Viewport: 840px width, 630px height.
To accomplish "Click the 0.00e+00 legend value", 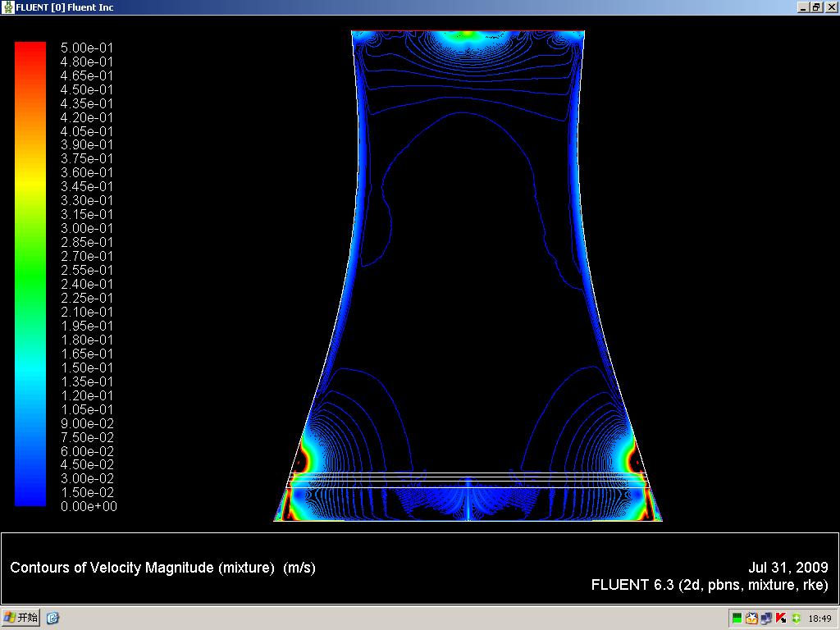I will point(89,507).
